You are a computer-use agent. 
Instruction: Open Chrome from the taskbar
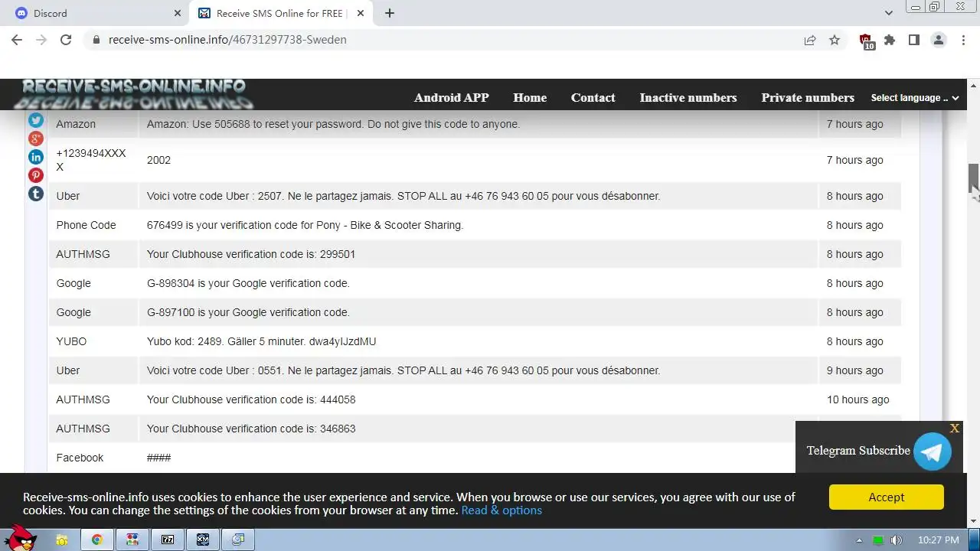[x=97, y=540]
